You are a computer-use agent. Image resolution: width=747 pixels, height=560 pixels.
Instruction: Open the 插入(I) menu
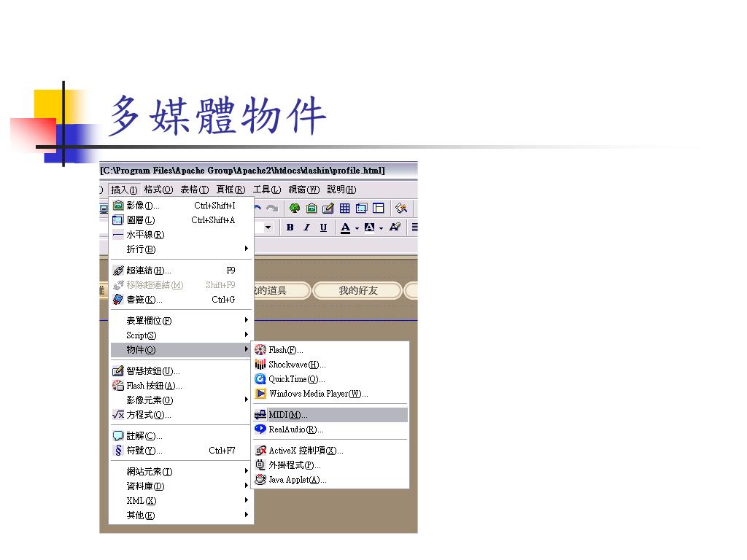point(124,190)
